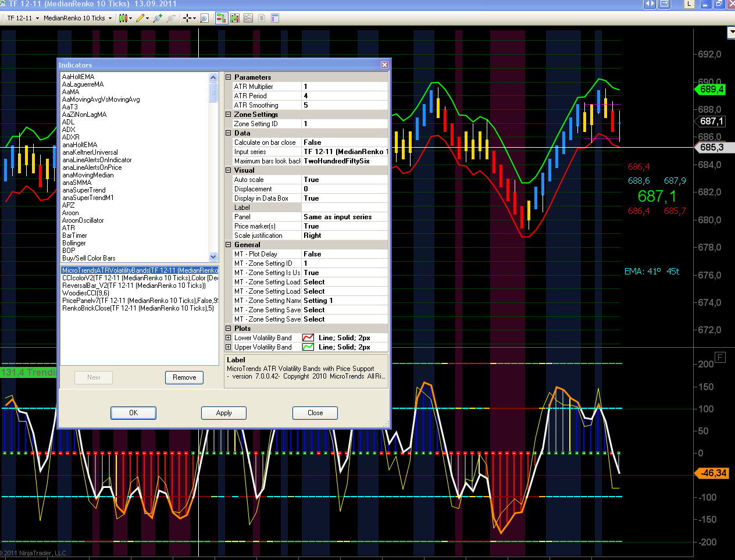Viewport: 735px width, 560px height.
Task: Click the Lower Volatility Band red swatch
Action: pos(308,337)
